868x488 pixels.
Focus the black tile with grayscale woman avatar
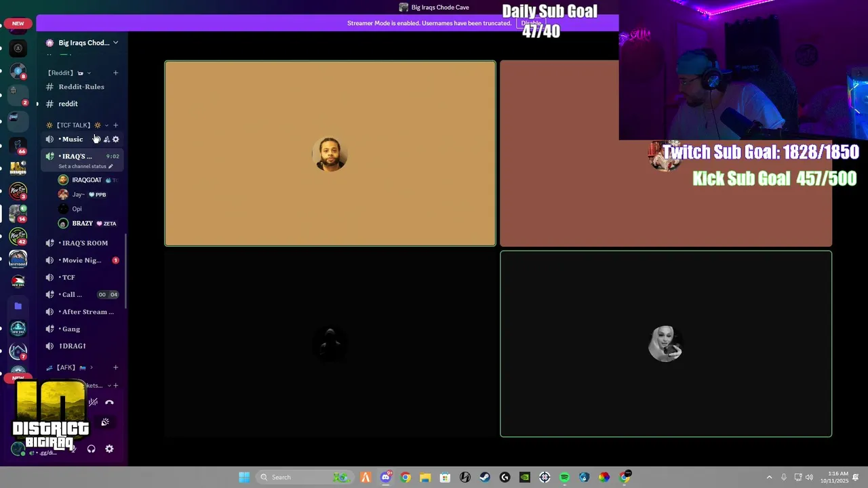pyautogui.click(x=666, y=344)
